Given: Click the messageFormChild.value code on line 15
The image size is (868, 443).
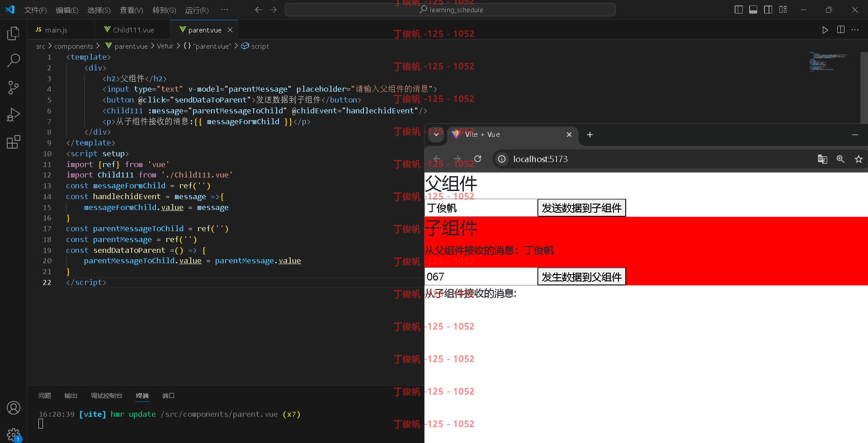Looking at the screenshot, I should (134, 207).
